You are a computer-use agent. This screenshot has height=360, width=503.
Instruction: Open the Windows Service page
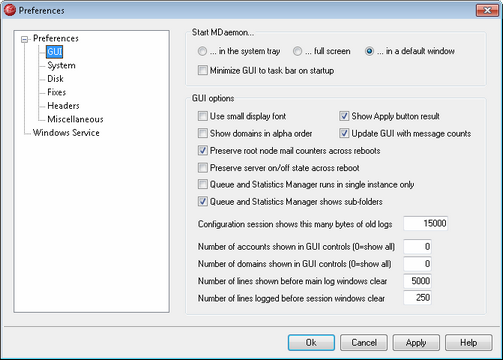pos(66,133)
